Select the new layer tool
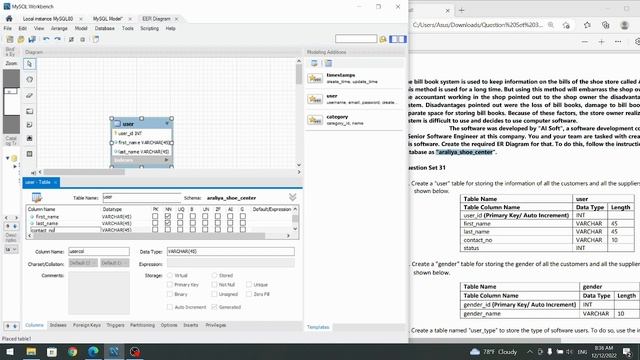The image size is (640, 360). coord(29,111)
